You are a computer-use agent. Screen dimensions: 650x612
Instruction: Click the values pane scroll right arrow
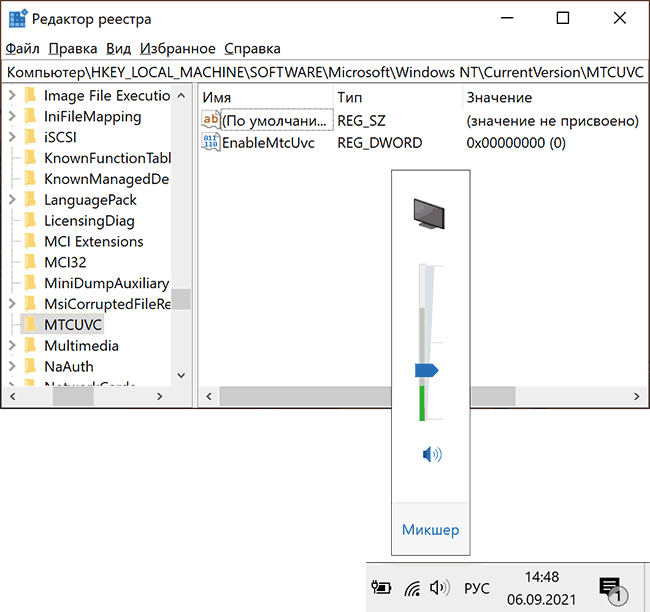pyautogui.click(x=636, y=396)
